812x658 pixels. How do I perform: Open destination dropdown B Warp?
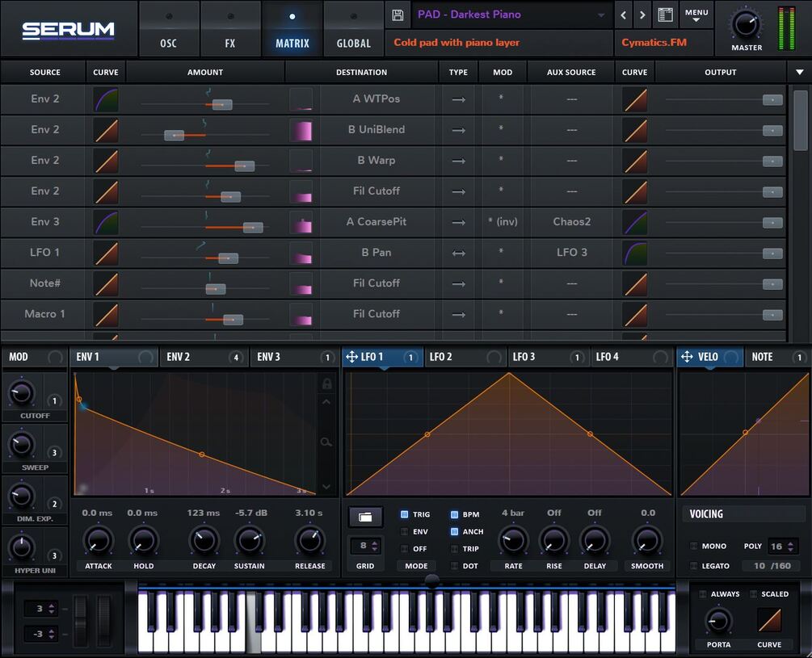(x=377, y=161)
